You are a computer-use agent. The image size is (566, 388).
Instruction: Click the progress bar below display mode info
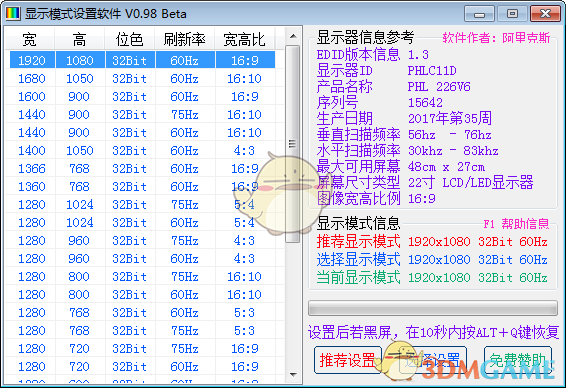tap(433, 308)
